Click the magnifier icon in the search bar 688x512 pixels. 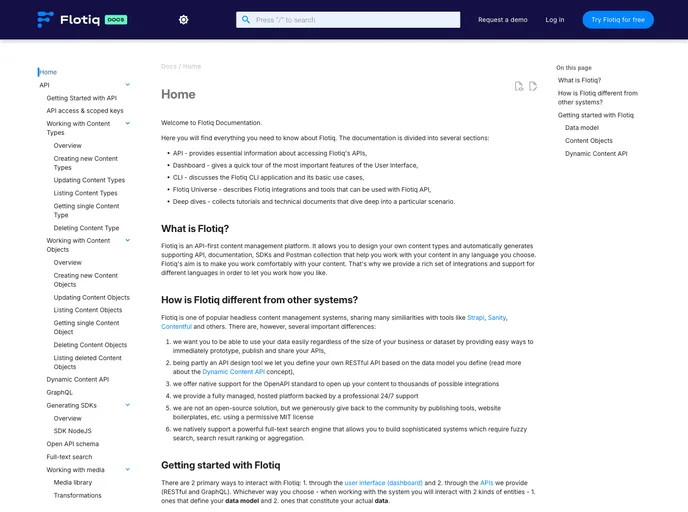(x=246, y=20)
